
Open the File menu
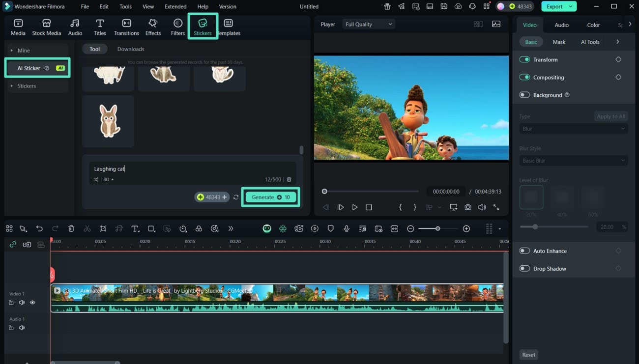(x=85, y=6)
